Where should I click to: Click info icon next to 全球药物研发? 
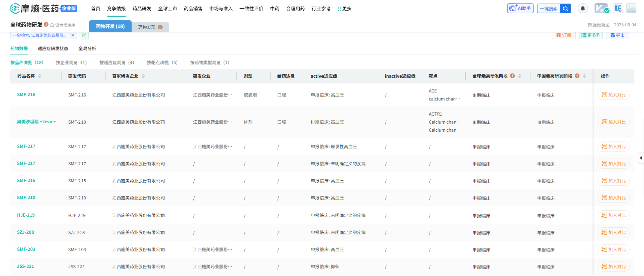coord(46,25)
